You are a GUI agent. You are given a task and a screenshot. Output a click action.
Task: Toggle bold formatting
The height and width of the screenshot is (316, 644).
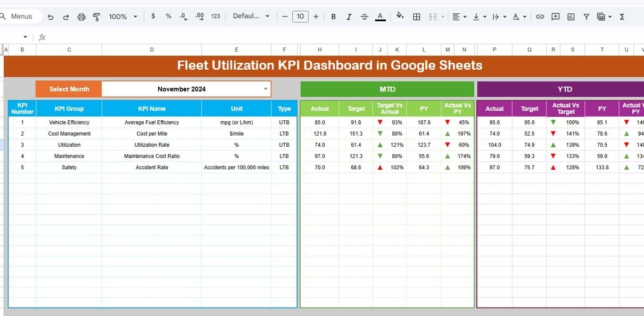tap(333, 16)
